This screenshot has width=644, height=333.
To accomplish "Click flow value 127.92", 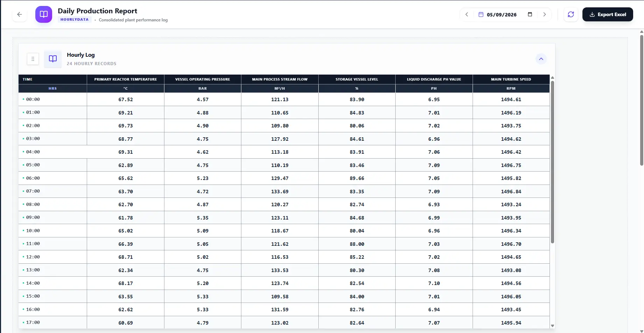I will tap(280, 139).
